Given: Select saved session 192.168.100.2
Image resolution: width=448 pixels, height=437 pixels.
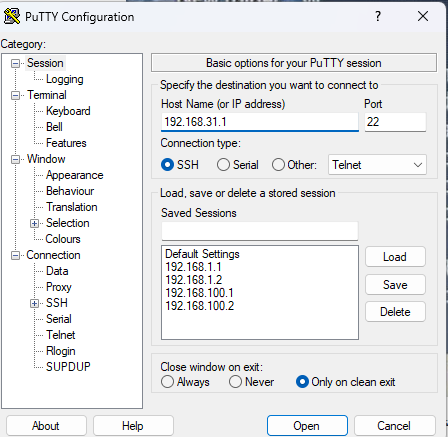Looking at the screenshot, I should 200,306.
